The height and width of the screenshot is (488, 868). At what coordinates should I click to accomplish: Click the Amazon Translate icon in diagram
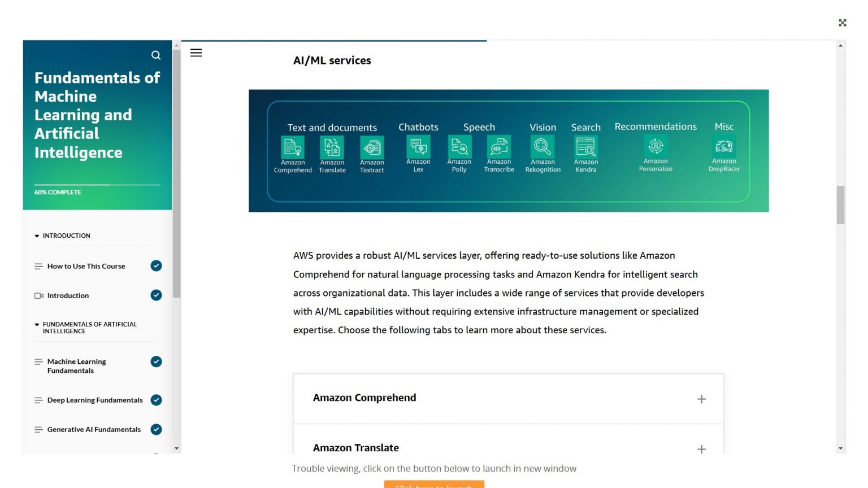point(332,147)
